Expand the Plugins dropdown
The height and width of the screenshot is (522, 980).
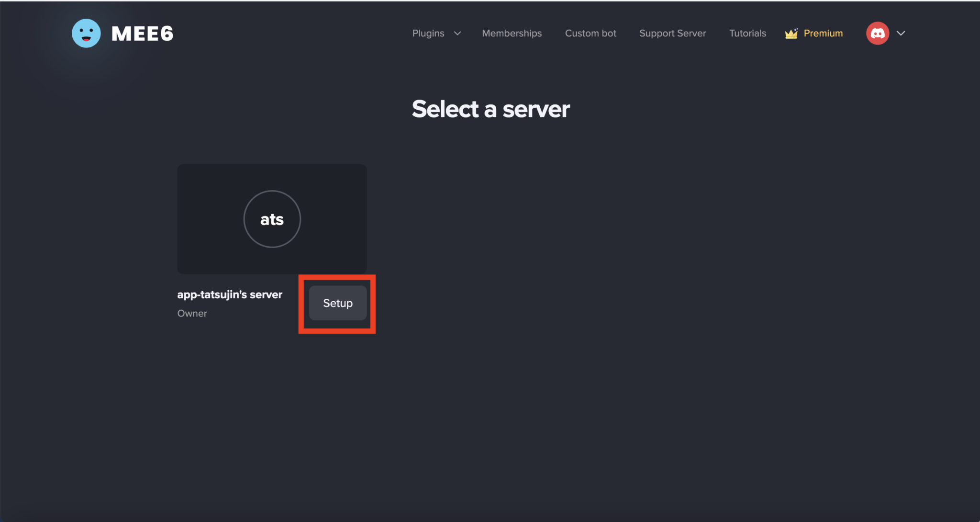pyautogui.click(x=428, y=33)
